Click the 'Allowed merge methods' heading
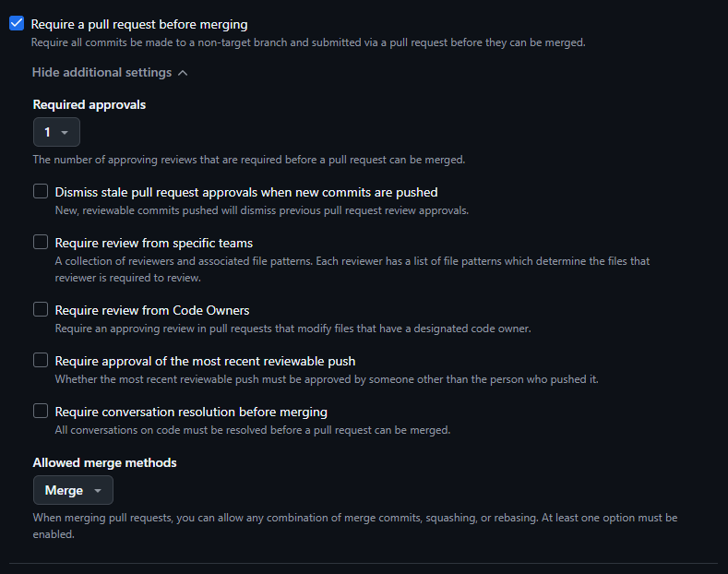Viewport: 728px width, 574px height. coord(104,462)
